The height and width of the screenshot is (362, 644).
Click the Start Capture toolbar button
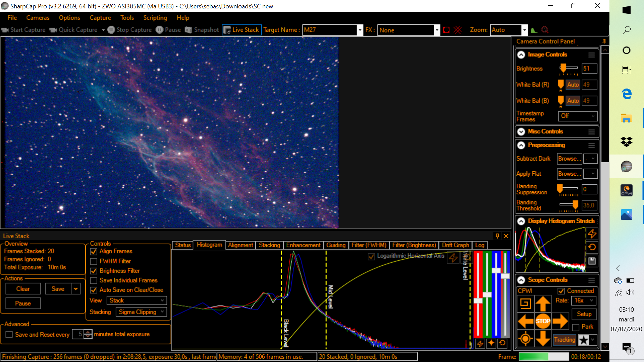pyautogui.click(x=23, y=30)
